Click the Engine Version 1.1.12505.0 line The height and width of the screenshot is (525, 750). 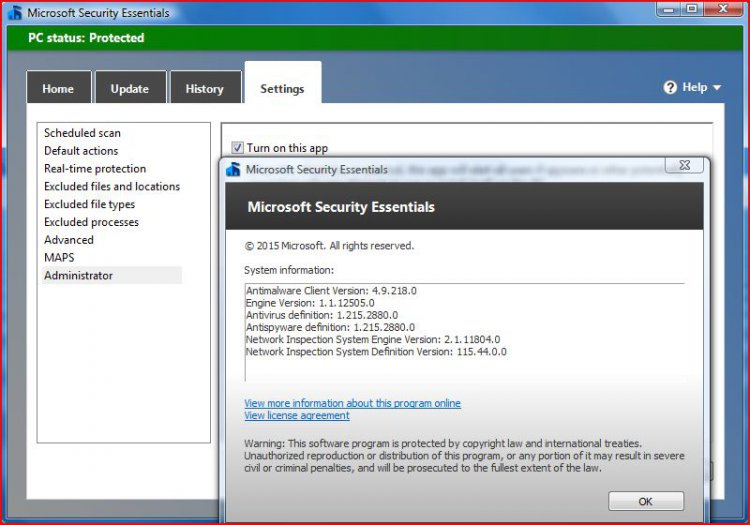pos(310,303)
